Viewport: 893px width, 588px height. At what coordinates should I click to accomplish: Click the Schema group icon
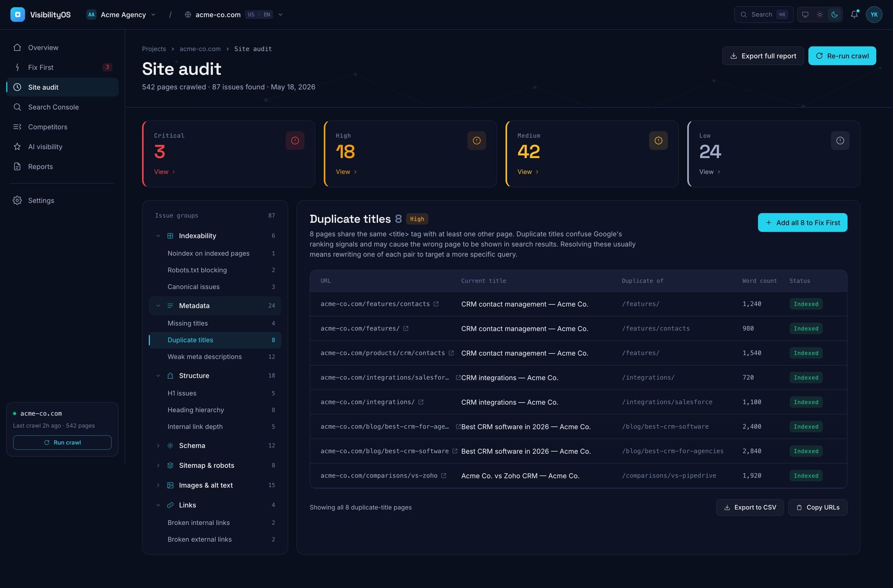click(x=170, y=445)
